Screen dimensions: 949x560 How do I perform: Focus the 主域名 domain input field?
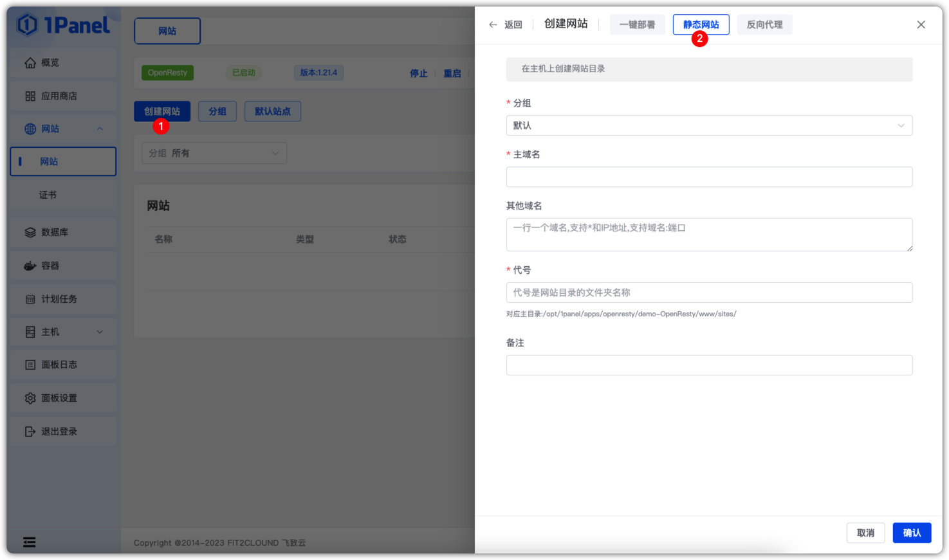pos(709,176)
